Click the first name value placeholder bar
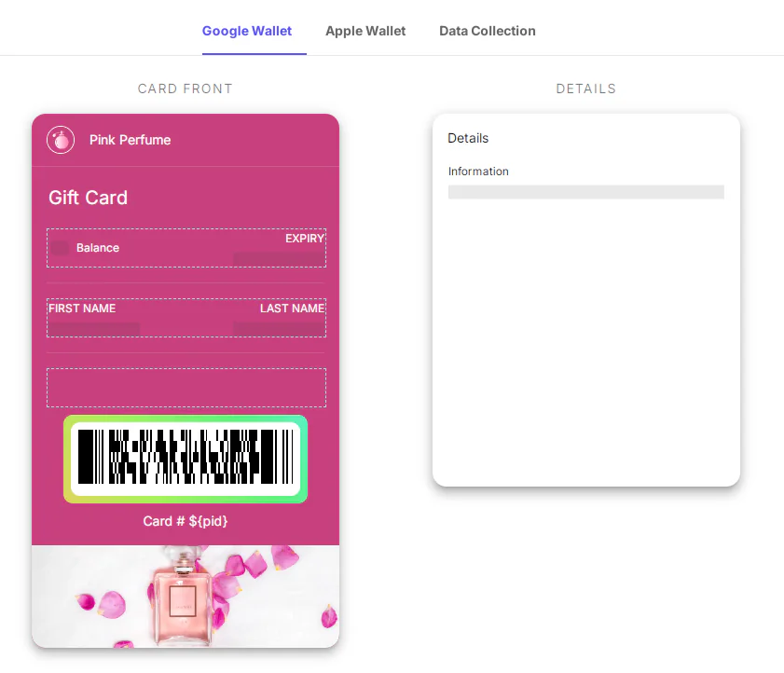 (94, 329)
